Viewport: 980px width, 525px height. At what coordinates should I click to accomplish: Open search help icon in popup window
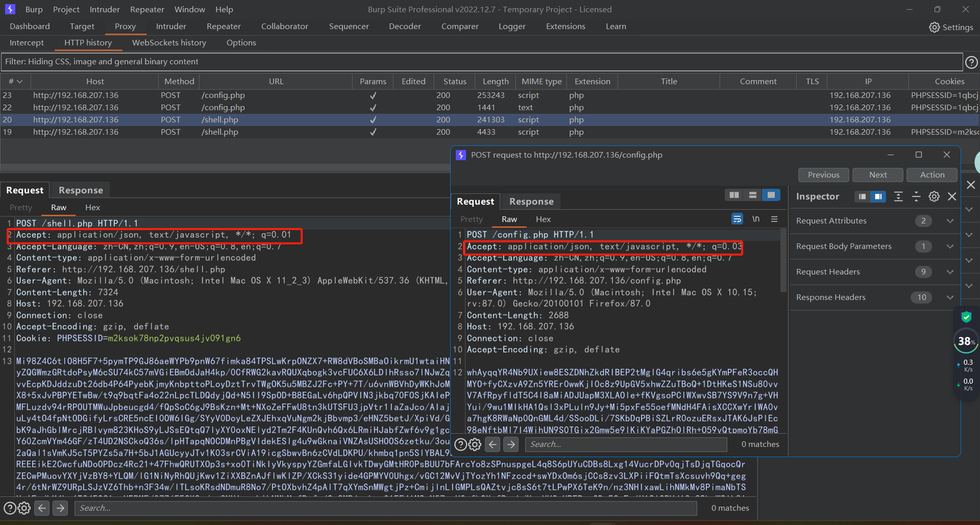460,444
